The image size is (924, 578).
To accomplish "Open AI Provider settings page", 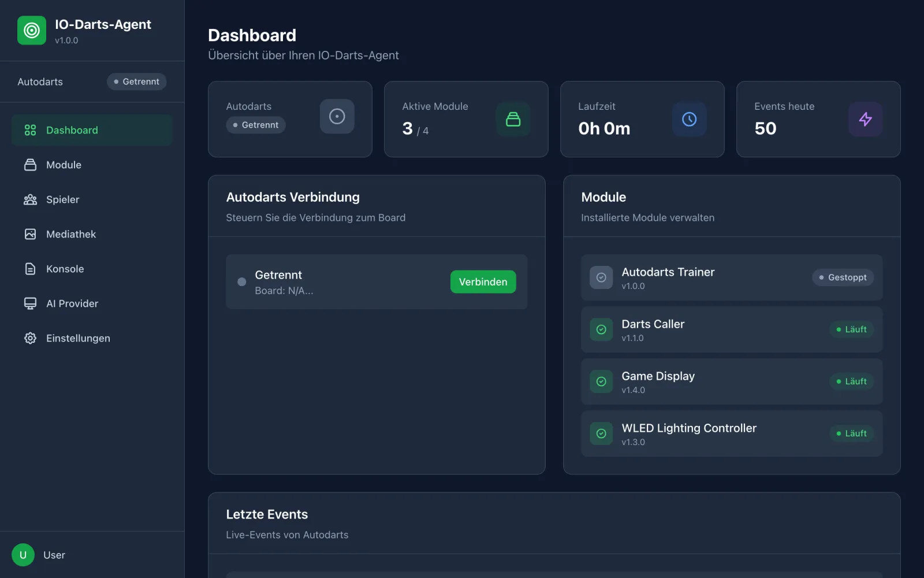I will click(x=92, y=303).
